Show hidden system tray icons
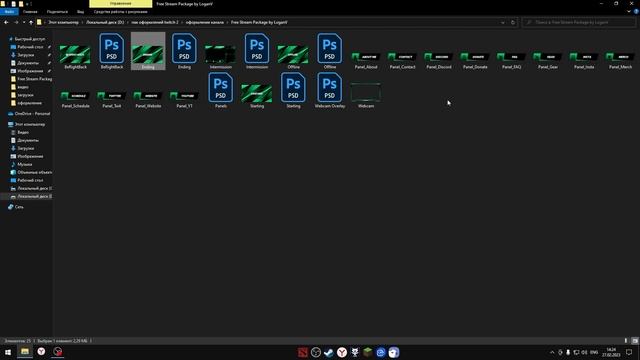The height and width of the screenshot is (360, 640). [x=552, y=352]
